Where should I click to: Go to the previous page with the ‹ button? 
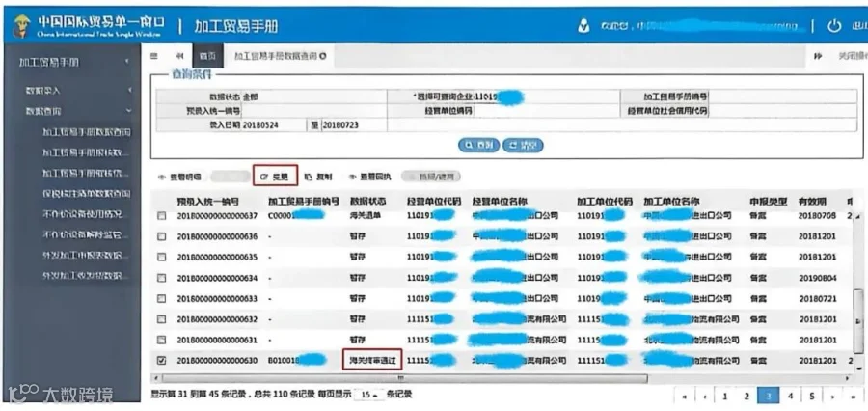(x=705, y=396)
